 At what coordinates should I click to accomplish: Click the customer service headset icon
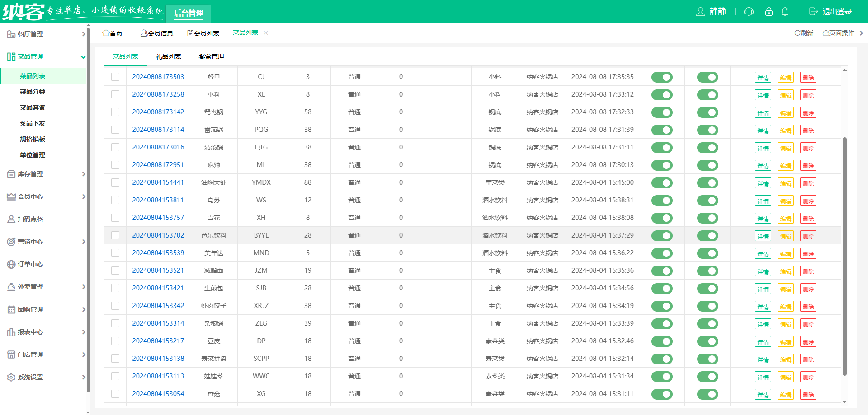[x=749, y=12]
